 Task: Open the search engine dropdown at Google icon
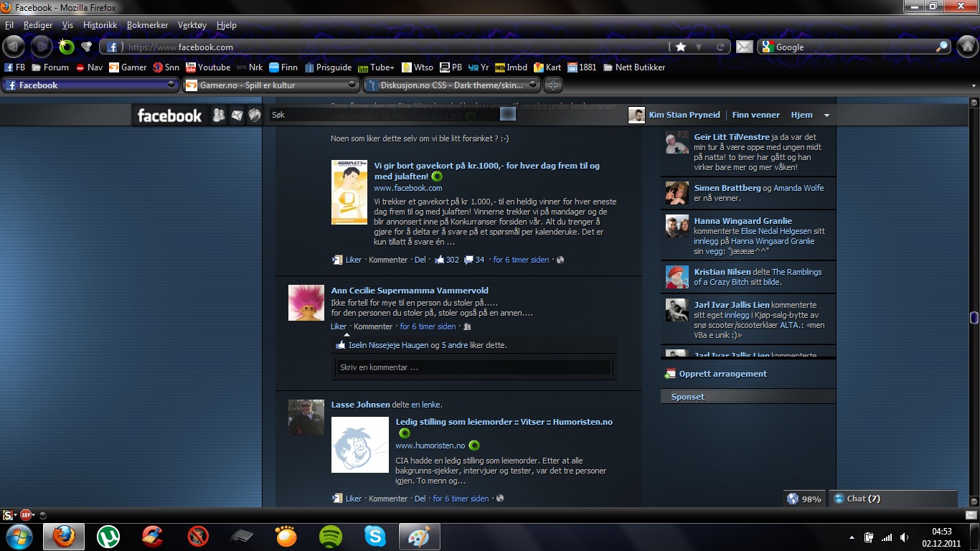point(767,47)
